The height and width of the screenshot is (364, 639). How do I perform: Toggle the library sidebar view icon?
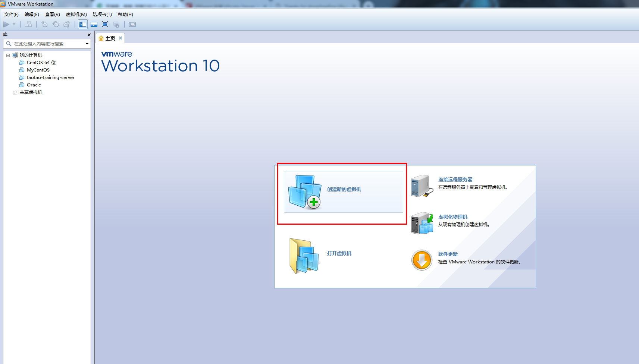click(x=83, y=24)
